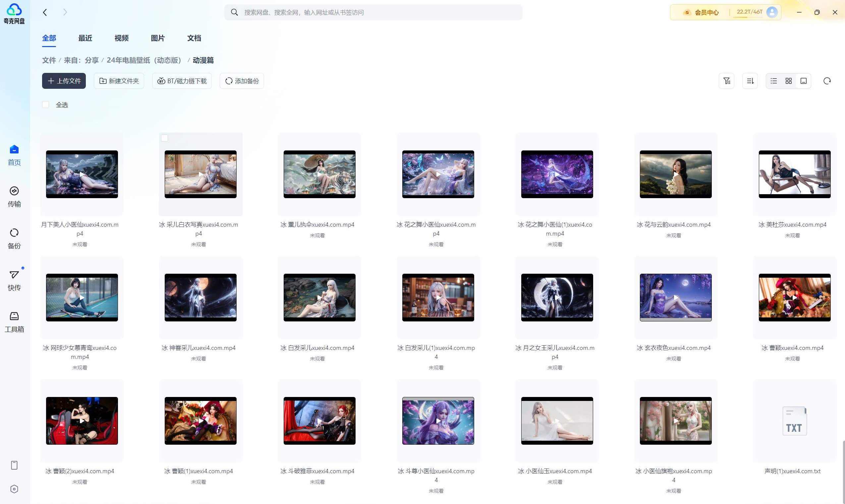
Task: Switch to the 视频 tab
Action: pyautogui.click(x=121, y=38)
